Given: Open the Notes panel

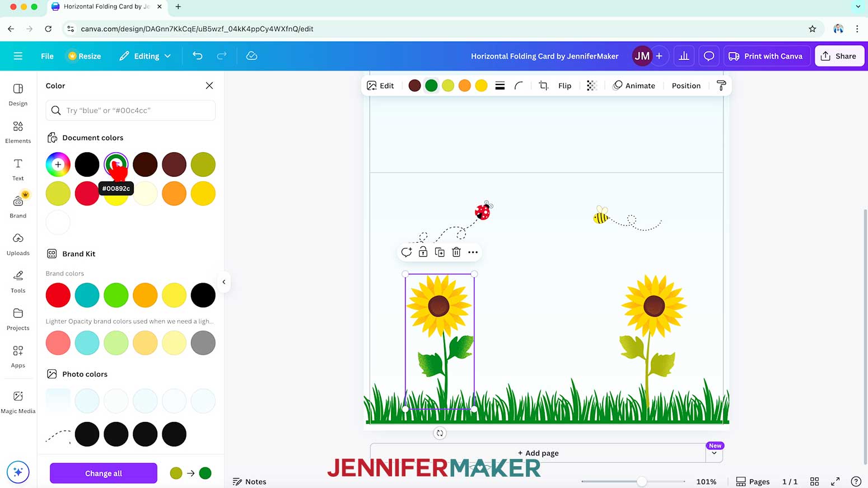Looking at the screenshot, I should [x=250, y=481].
